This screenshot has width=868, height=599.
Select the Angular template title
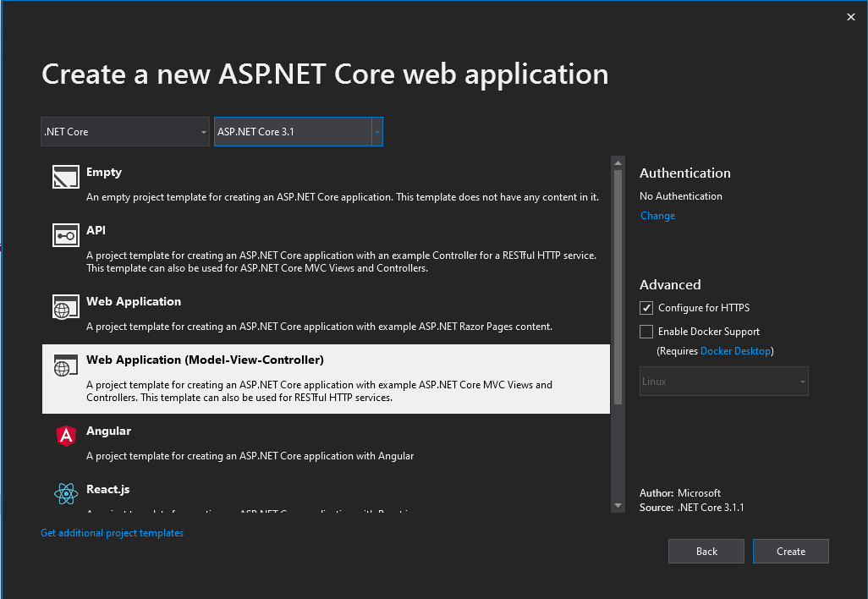click(108, 431)
